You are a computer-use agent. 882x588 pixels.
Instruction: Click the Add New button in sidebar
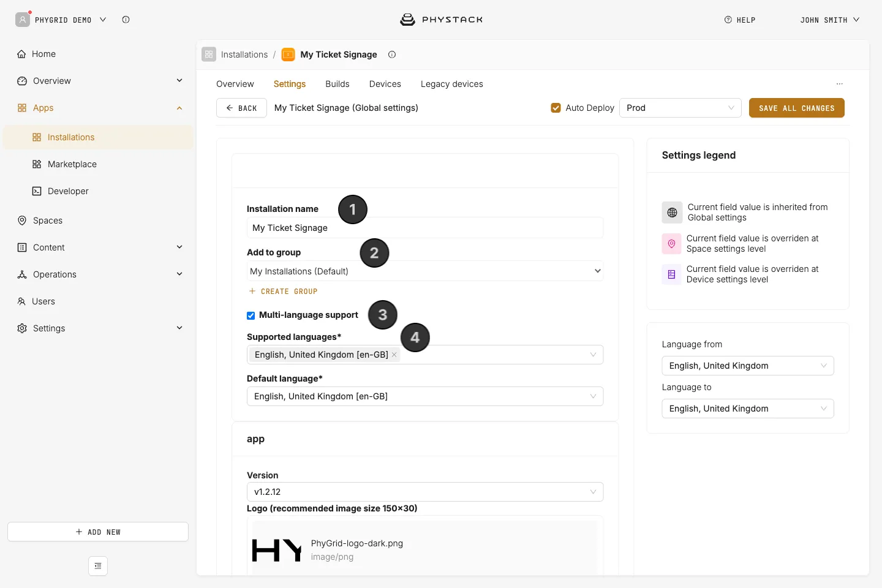(98, 532)
